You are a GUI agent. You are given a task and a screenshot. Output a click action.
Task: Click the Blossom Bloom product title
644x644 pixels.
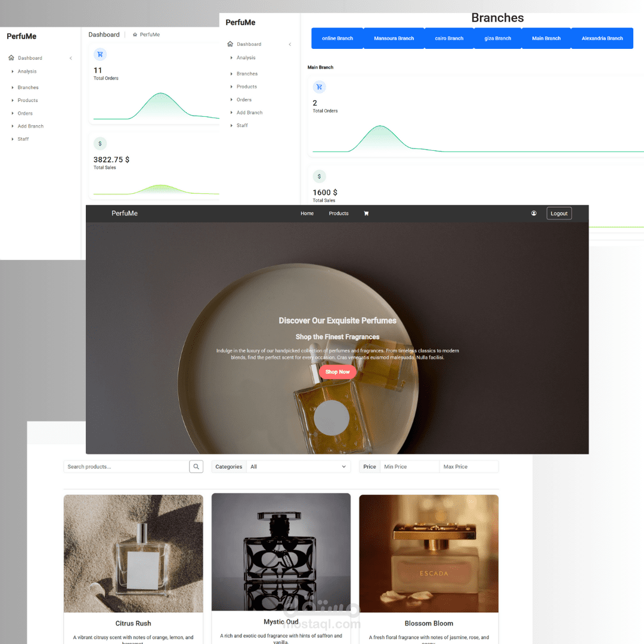tap(429, 624)
